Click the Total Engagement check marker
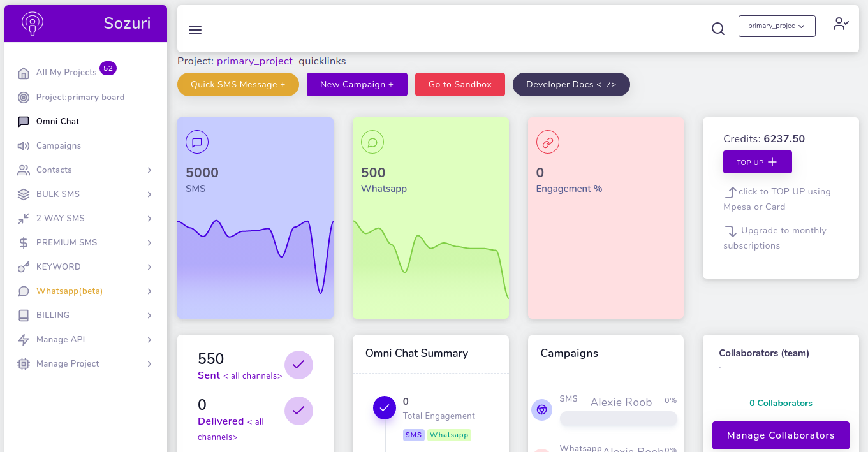The height and width of the screenshot is (452, 868). tap(384, 407)
